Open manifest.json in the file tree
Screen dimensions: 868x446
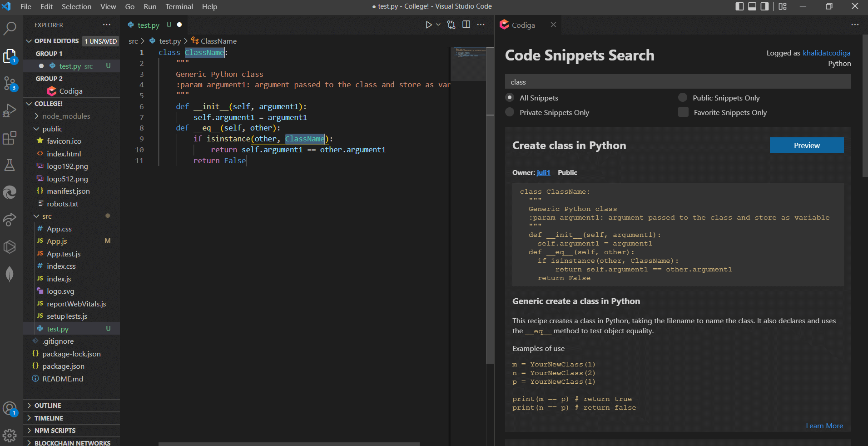[x=68, y=191]
